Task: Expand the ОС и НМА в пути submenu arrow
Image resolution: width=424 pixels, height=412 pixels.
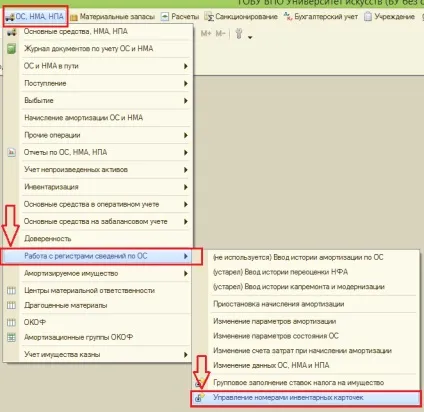Action: (186, 66)
